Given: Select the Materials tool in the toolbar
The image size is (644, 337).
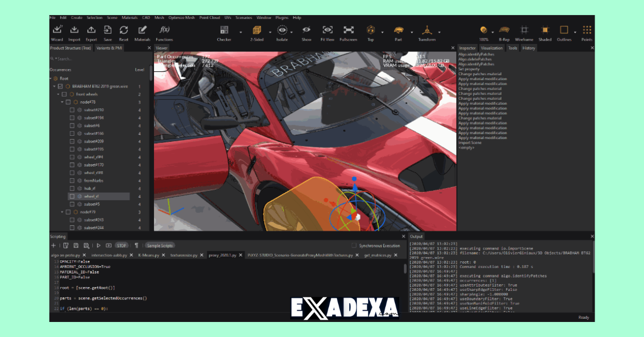Looking at the screenshot, I should 142,31.
